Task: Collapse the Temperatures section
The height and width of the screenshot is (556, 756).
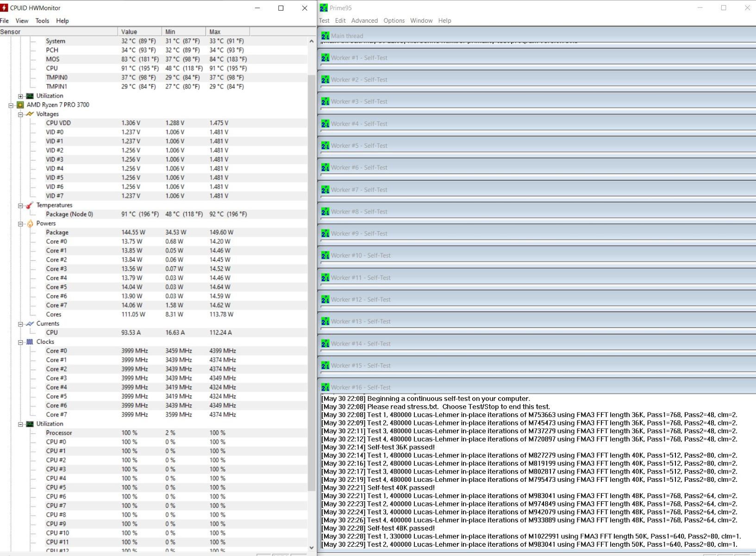Action: click(20, 205)
